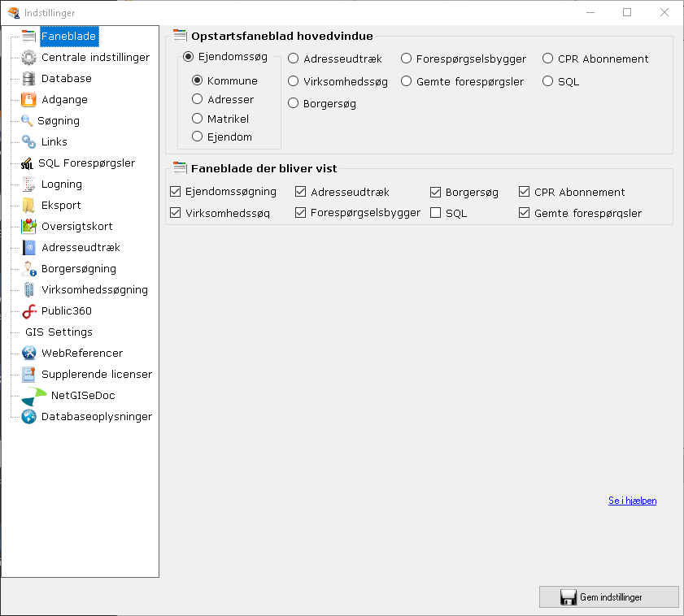Uncheck Gemte forespørgsler under visible tabs
Screen dimensions: 684x616
[x=524, y=212]
